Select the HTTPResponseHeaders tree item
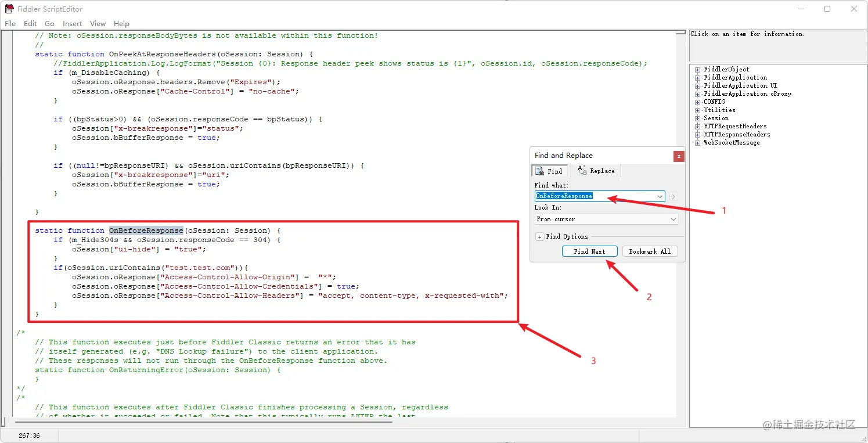 737,135
